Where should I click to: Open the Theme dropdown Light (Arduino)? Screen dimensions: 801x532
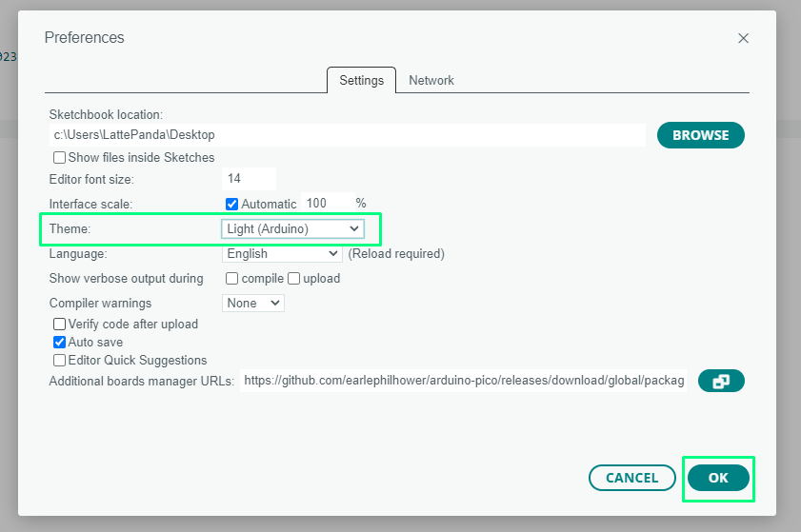point(292,228)
